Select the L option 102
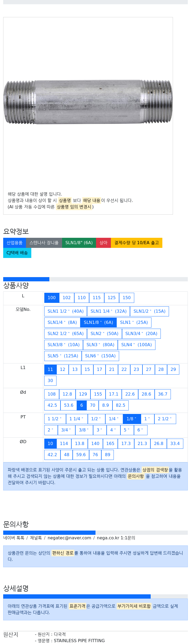This screenshot has height=644, width=191. click(x=67, y=298)
